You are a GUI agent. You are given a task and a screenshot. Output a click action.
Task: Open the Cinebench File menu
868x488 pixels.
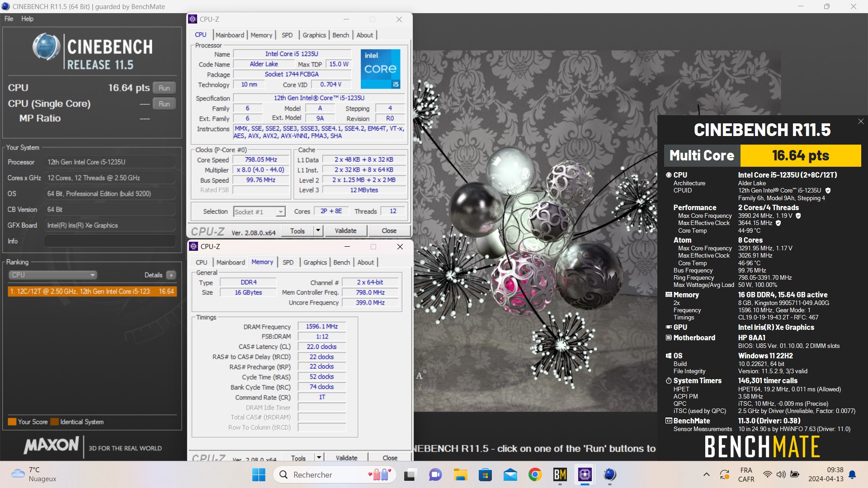click(x=9, y=19)
